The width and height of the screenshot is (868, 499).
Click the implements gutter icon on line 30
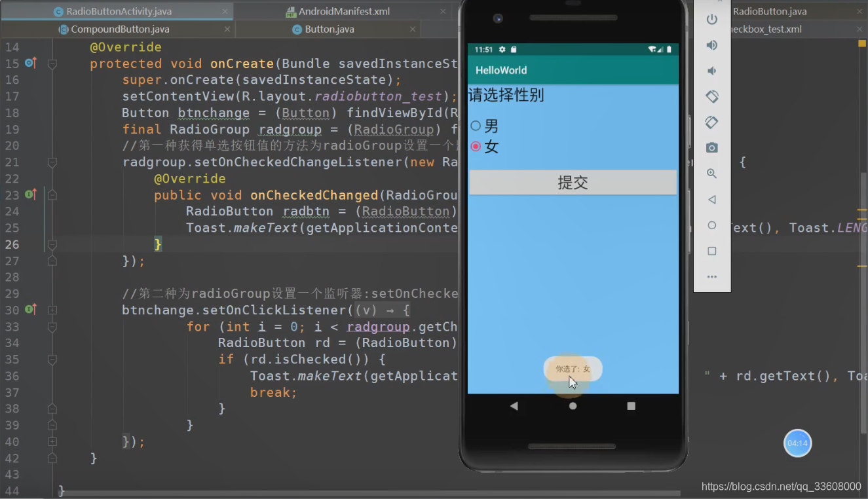click(30, 309)
